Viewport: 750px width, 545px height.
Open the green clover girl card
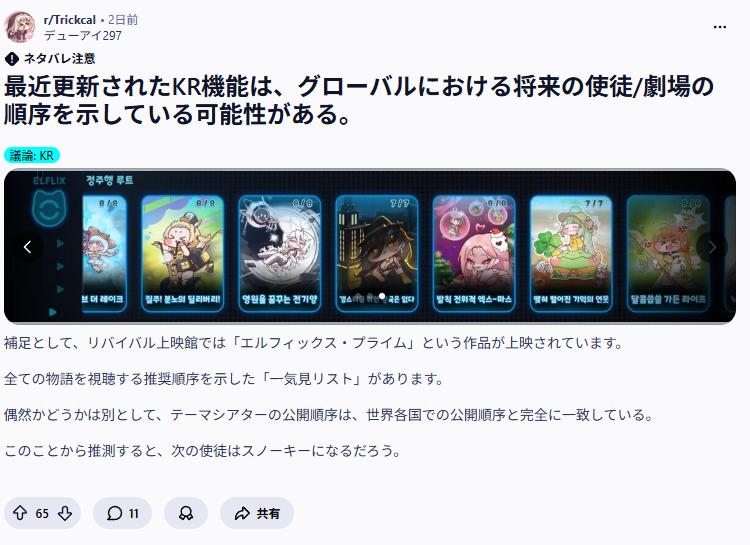click(571, 254)
